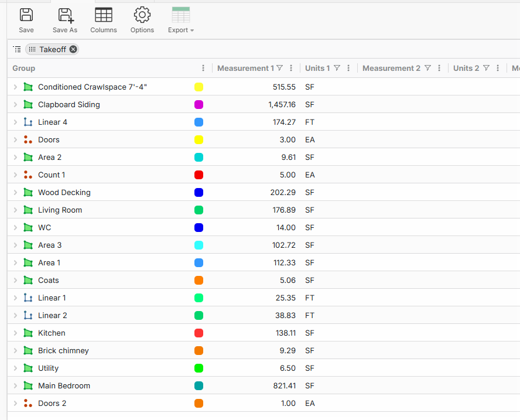The height and width of the screenshot is (420, 520).
Task: Open the Units 1 column menu
Action: tap(348, 68)
